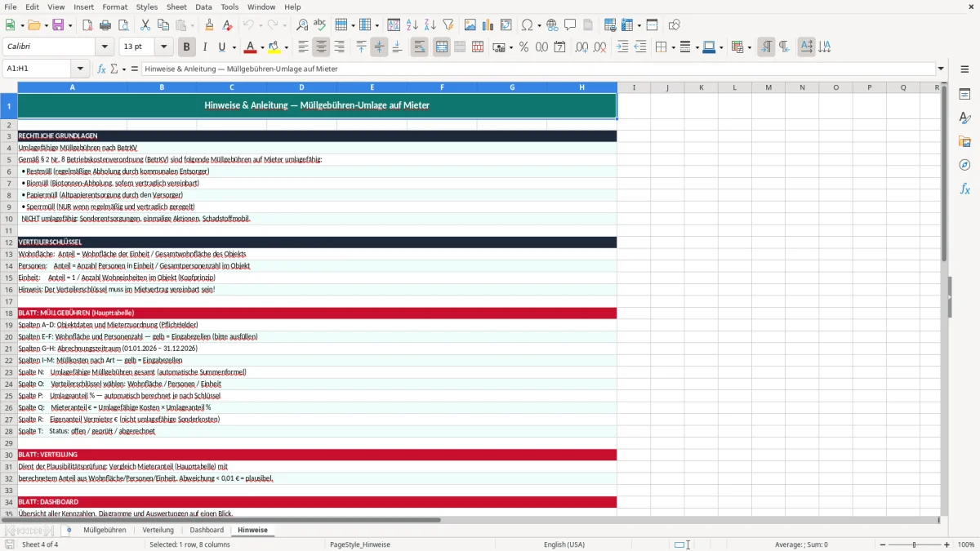This screenshot has height=551, width=980.
Task: Insert an image
Action: point(470,25)
